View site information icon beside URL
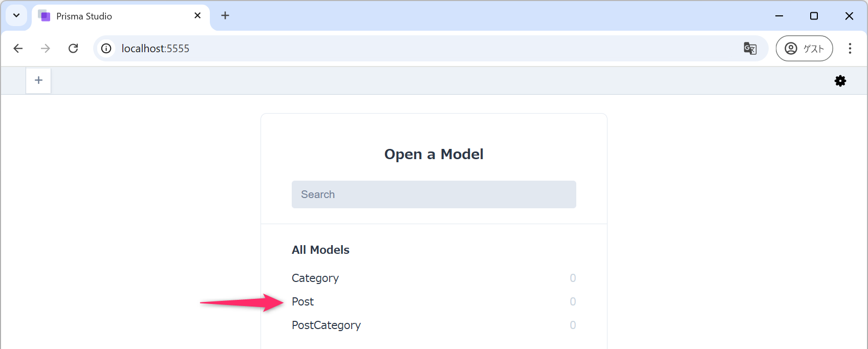The image size is (868, 349). 106,48
